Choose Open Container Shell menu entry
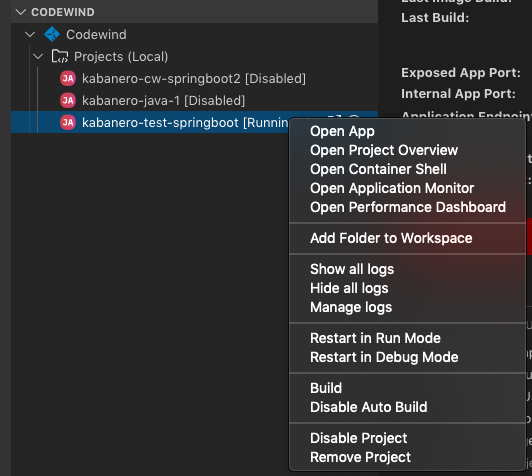532x476 pixels. (x=407, y=169)
